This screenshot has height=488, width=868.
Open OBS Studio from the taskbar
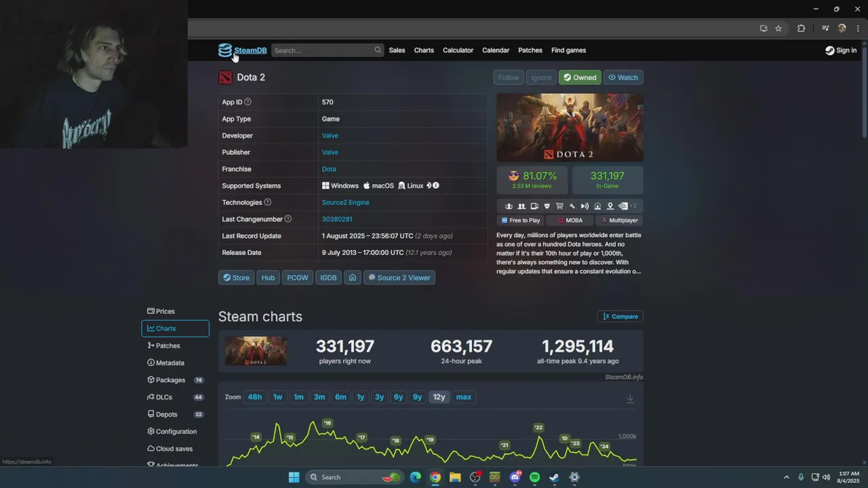(475, 477)
